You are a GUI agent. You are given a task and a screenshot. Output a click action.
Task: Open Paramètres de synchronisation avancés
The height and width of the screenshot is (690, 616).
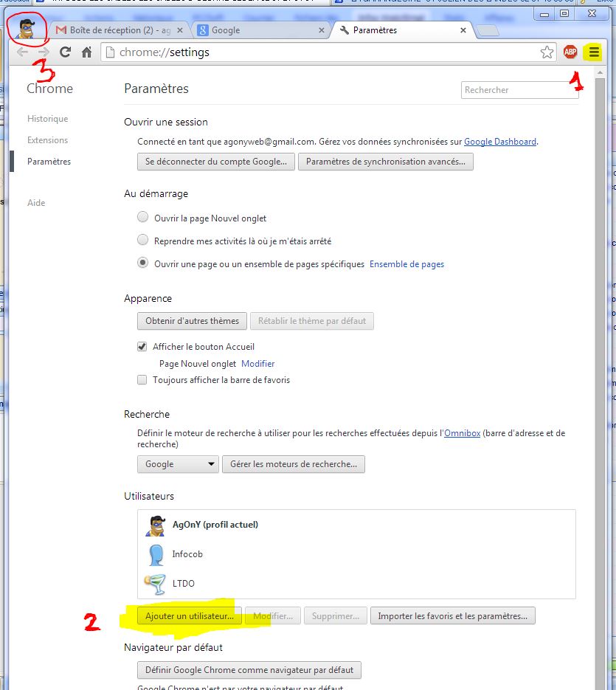coord(385,162)
